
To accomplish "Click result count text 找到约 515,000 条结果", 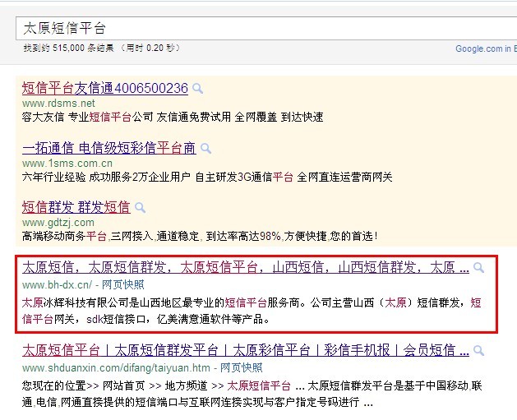I will (68, 48).
